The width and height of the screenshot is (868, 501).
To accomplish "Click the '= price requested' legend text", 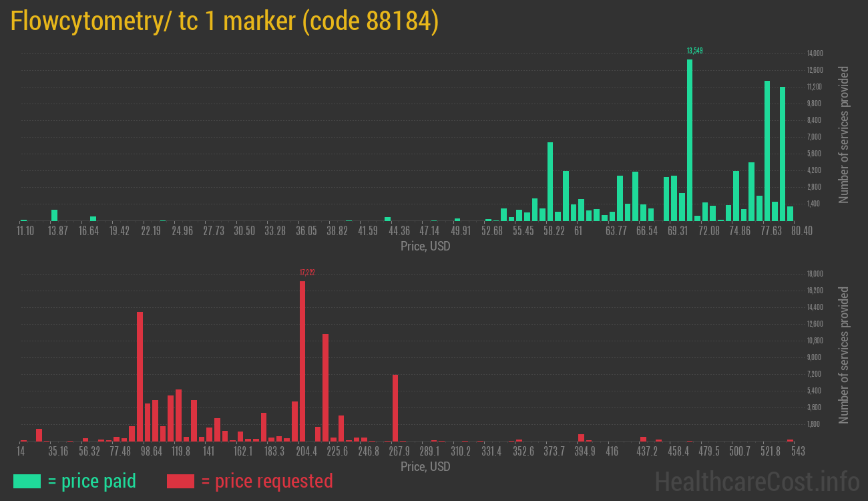I will pyautogui.click(x=266, y=481).
